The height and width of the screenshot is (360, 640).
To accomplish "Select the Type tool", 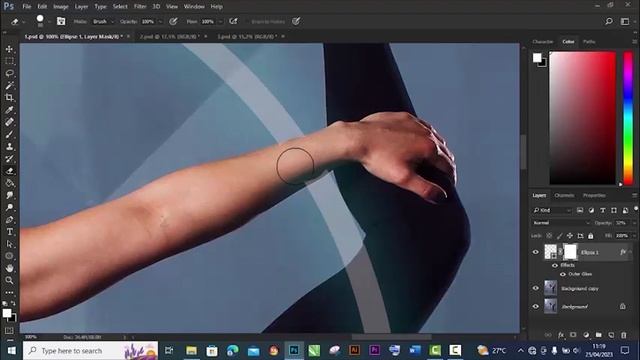I will [x=9, y=232].
